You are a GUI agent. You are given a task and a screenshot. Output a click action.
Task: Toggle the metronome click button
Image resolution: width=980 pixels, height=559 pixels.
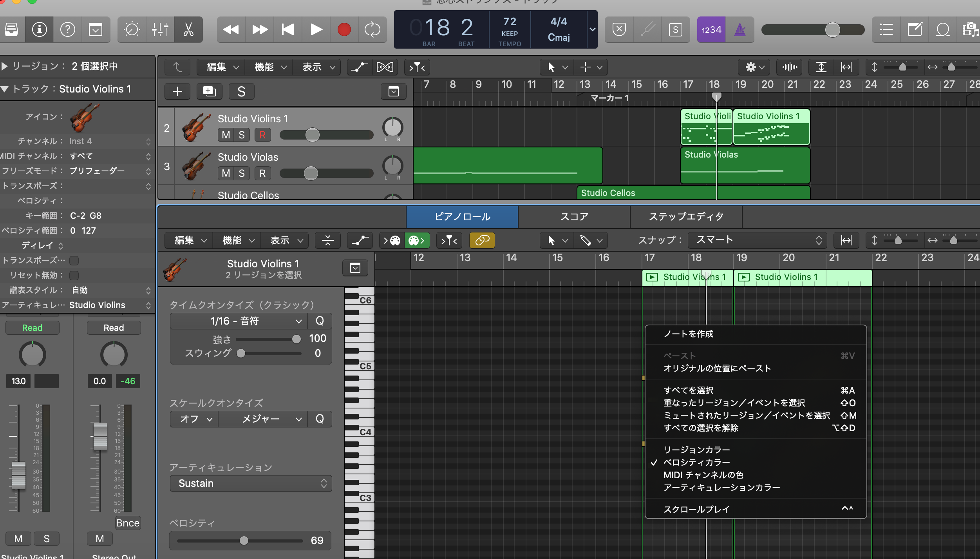point(740,29)
